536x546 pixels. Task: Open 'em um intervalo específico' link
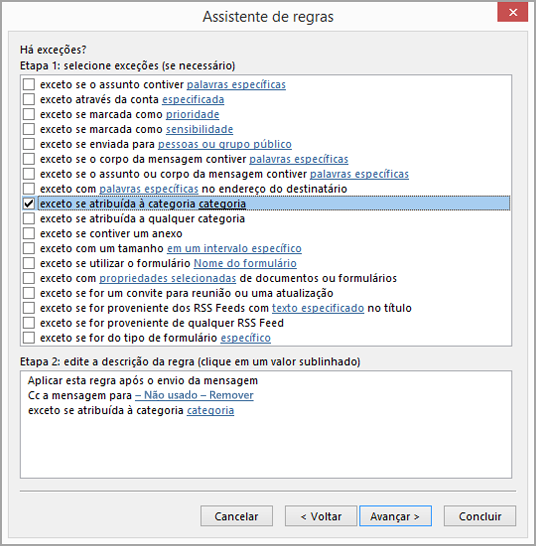[x=234, y=249]
